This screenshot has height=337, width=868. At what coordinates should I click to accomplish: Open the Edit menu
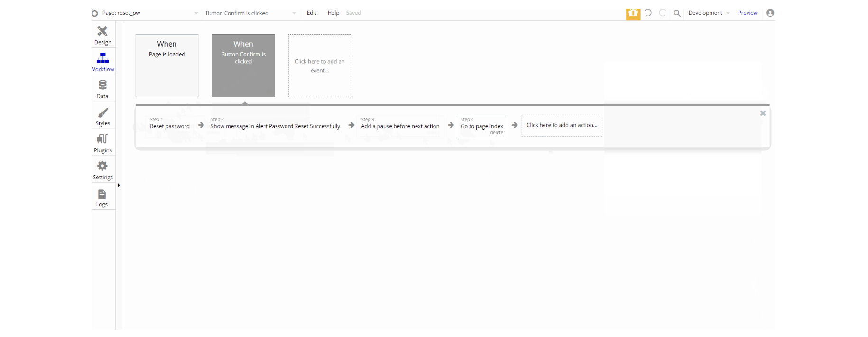click(x=312, y=13)
